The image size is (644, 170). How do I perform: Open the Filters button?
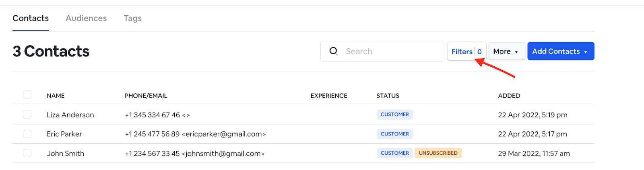point(462,51)
